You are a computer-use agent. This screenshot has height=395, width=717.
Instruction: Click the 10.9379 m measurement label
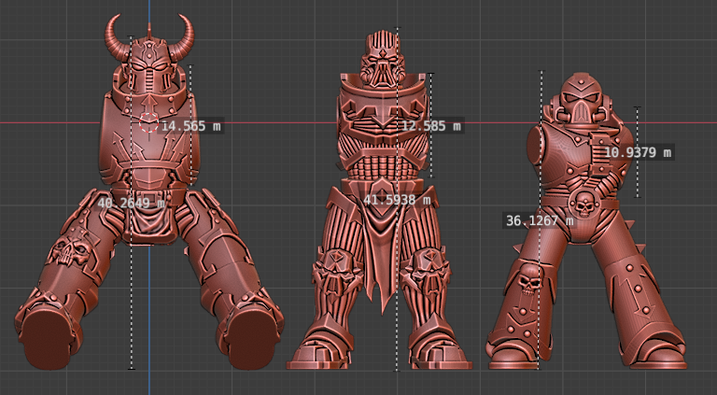[x=638, y=152]
